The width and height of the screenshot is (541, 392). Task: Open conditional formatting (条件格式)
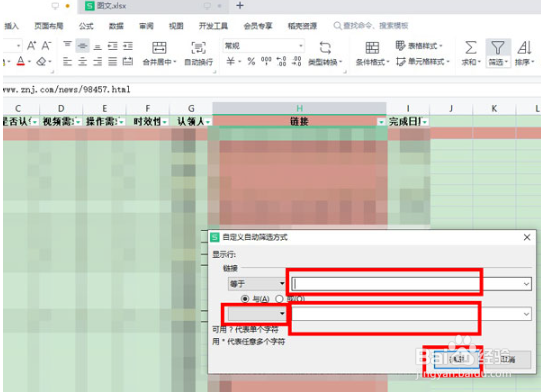pyautogui.click(x=372, y=53)
